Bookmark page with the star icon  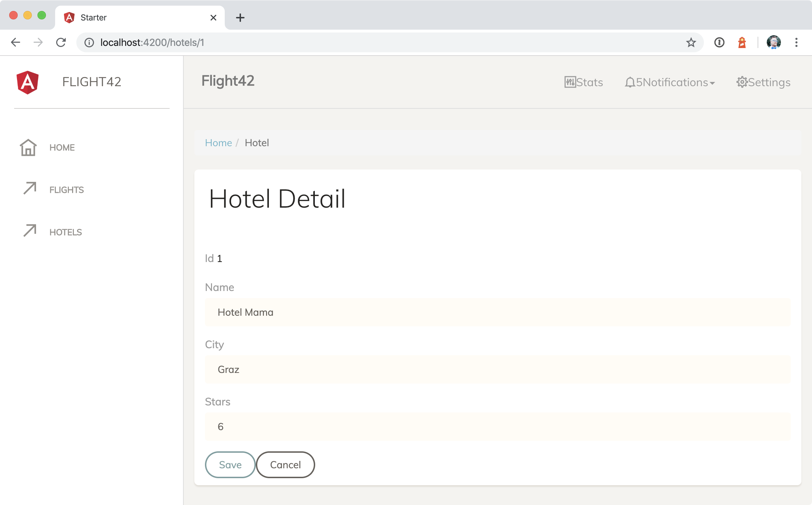(691, 43)
